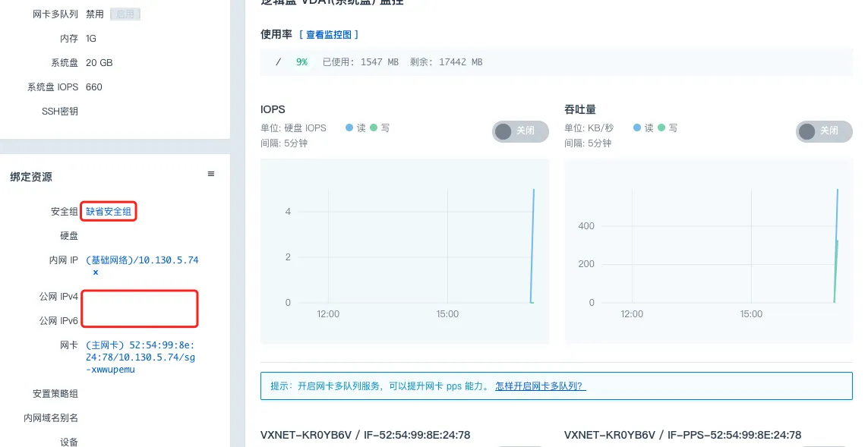Click the blue 读 legend dot in 吞吐量

tap(636, 128)
